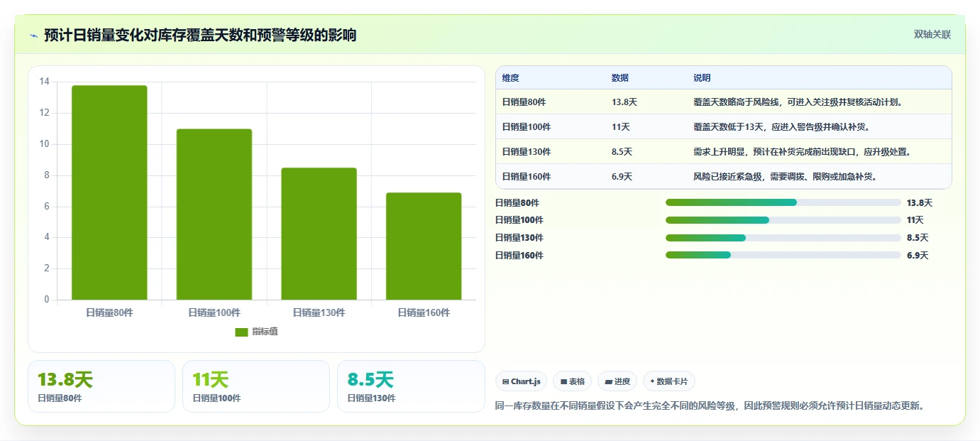Click the 6.9天 cell in the table

(x=622, y=177)
